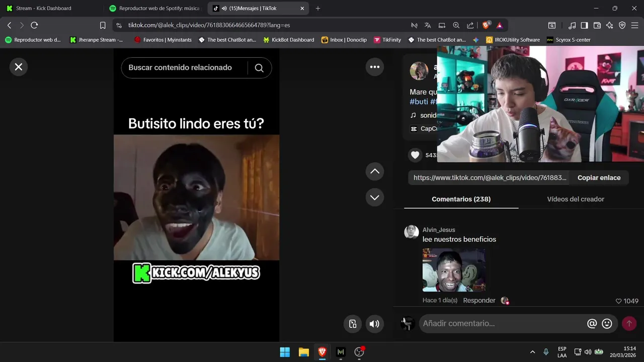Image resolution: width=644 pixels, height=362 pixels.
Task: Open Scyrox S-center bookmark
Action: 569,40
